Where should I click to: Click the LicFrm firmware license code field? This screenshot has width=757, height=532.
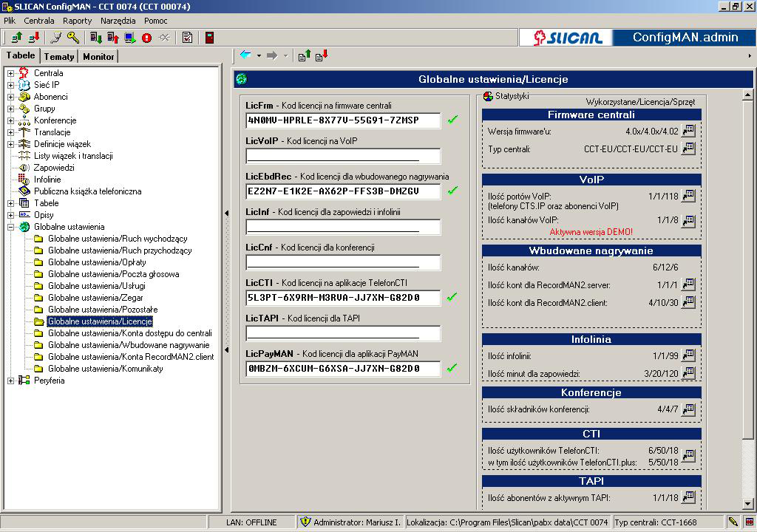[x=343, y=120]
